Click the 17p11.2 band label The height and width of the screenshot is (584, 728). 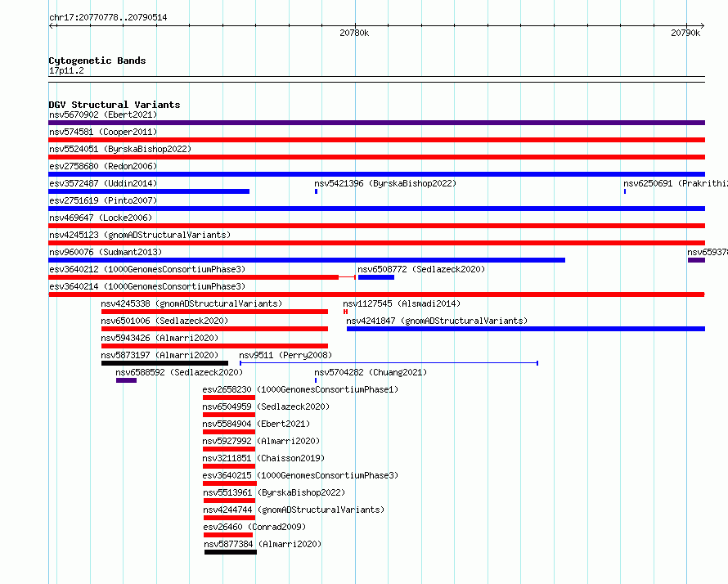[x=66, y=70]
